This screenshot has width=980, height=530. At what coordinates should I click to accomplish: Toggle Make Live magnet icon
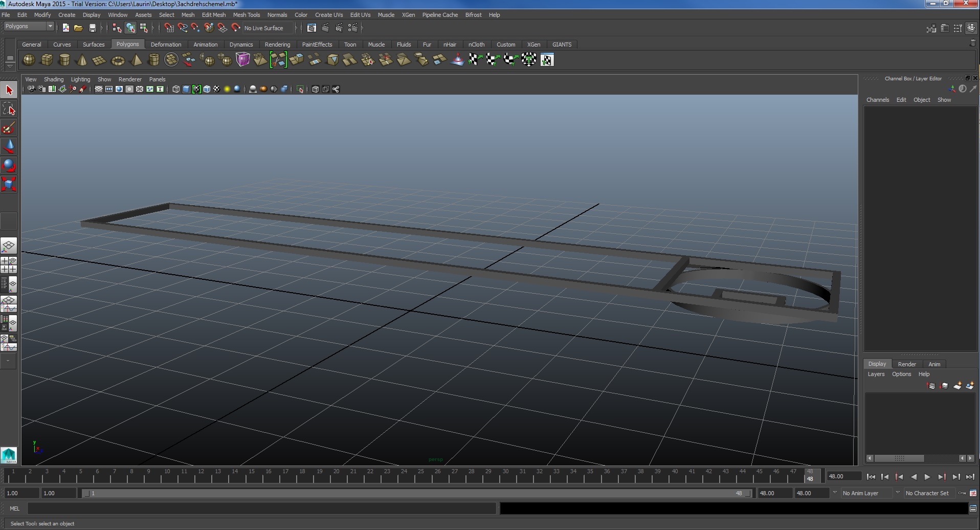coord(236,28)
